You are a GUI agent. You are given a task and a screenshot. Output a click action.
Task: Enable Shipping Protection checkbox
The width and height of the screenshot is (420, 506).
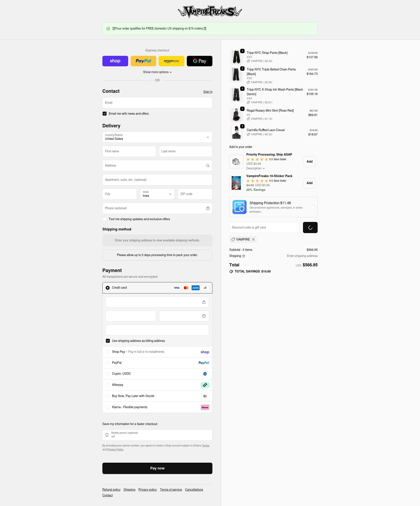point(312,207)
